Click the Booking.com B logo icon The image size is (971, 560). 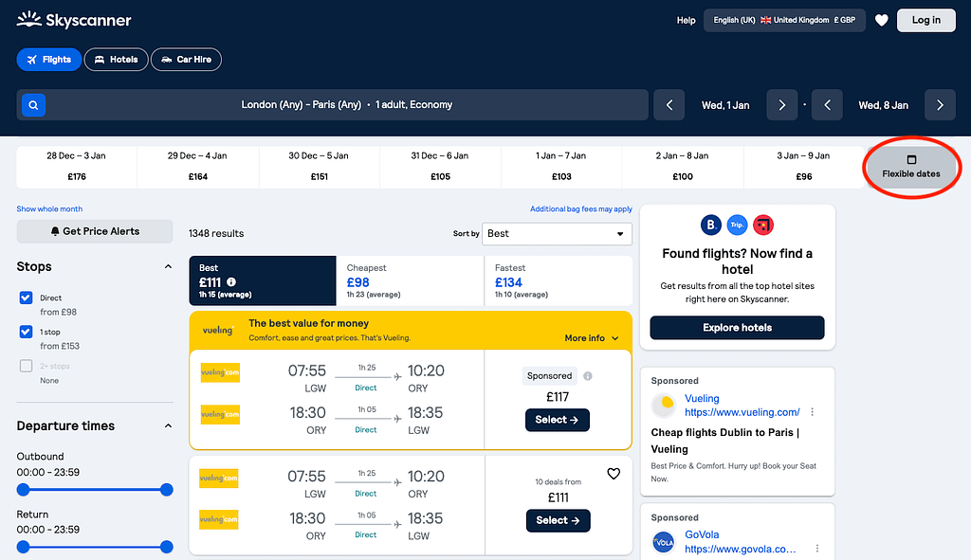click(x=711, y=225)
